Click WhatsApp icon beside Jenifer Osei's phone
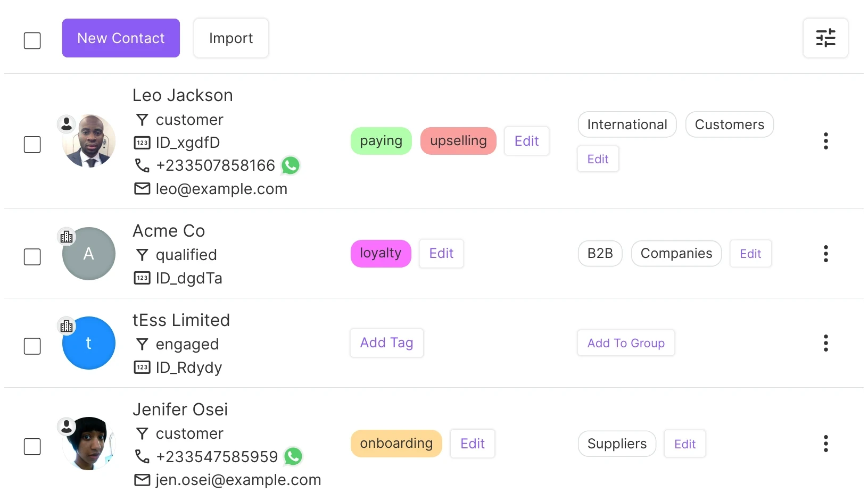This screenshot has width=868, height=501. coord(293,456)
